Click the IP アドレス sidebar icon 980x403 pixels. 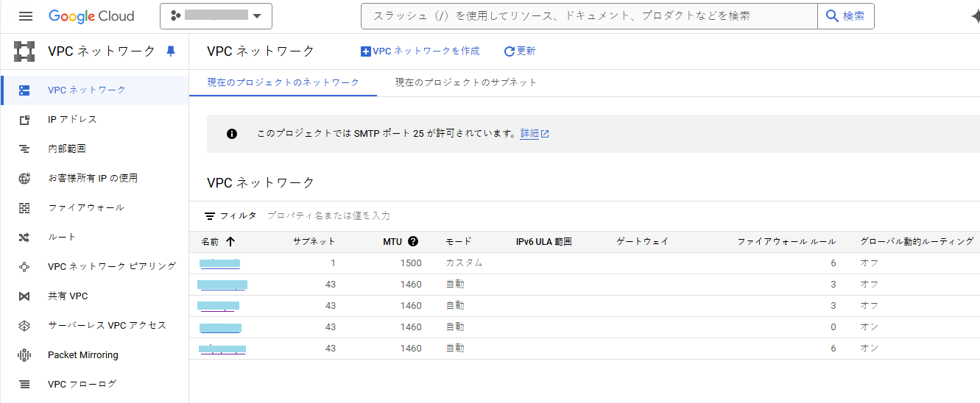pyautogui.click(x=24, y=120)
